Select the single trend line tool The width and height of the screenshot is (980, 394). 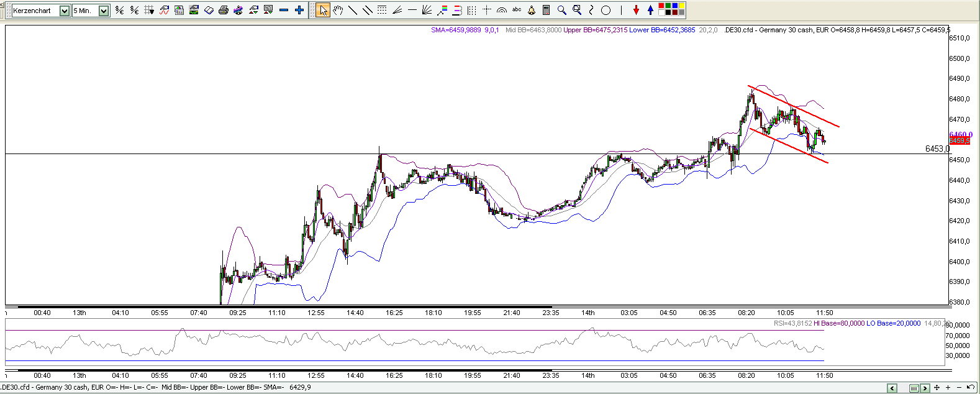[x=353, y=10]
